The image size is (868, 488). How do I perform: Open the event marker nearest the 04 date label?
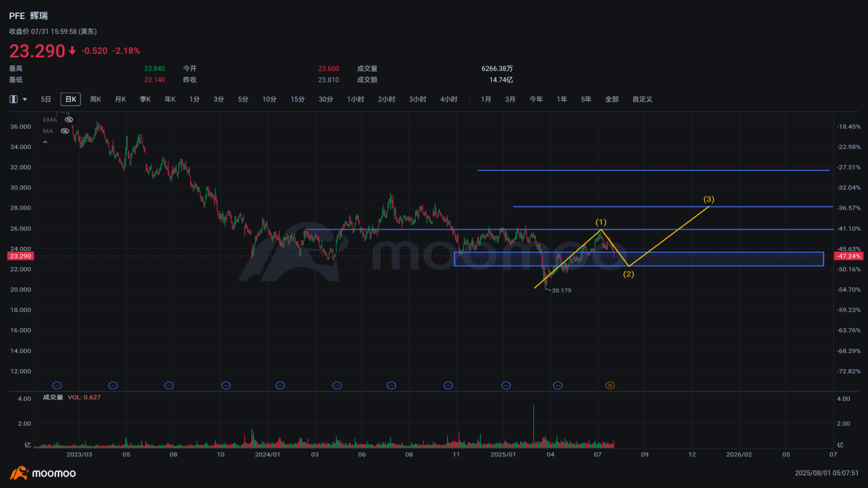pyautogui.click(x=558, y=386)
